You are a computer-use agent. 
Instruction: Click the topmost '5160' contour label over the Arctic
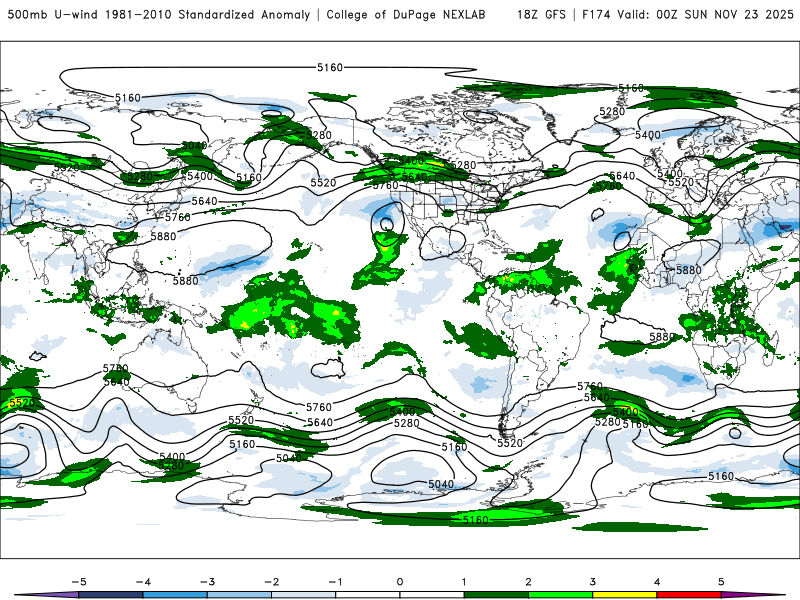pos(330,67)
